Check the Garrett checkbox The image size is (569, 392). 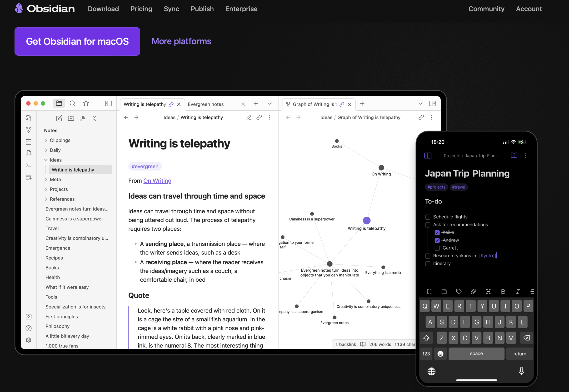click(437, 248)
